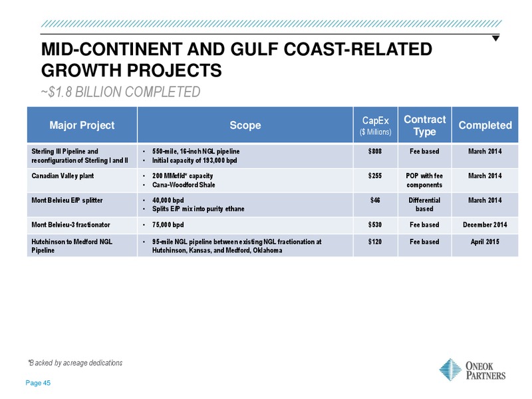
Task: Click the 'CapEx ($ Millions)' column header
Action: [375, 125]
